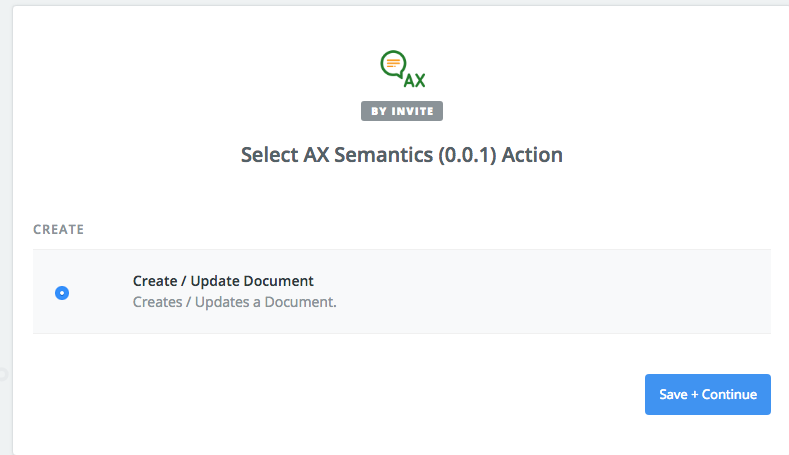789x455 pixels.
Task: Click the partial circle icon at left edge
Action: tap(4, 374)
